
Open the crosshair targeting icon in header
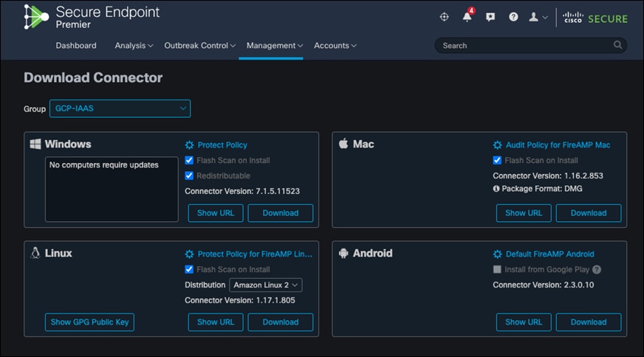pos(444,17)
